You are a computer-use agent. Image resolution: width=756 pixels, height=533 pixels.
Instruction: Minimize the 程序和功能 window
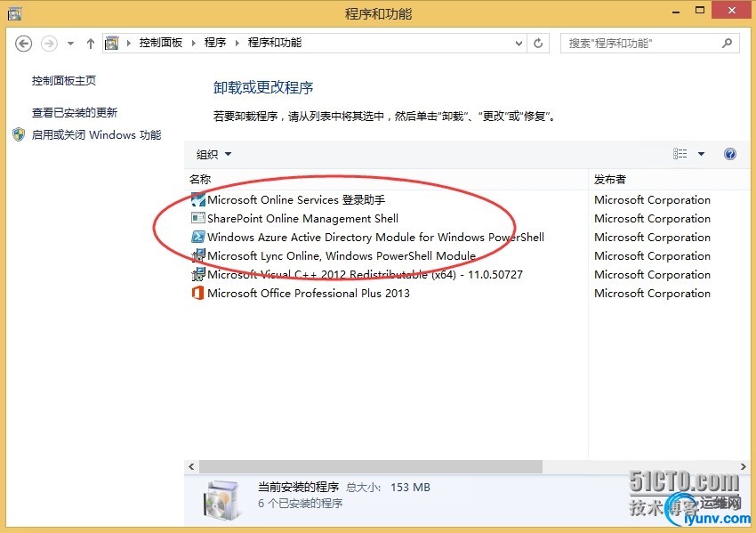click(675, 11)
